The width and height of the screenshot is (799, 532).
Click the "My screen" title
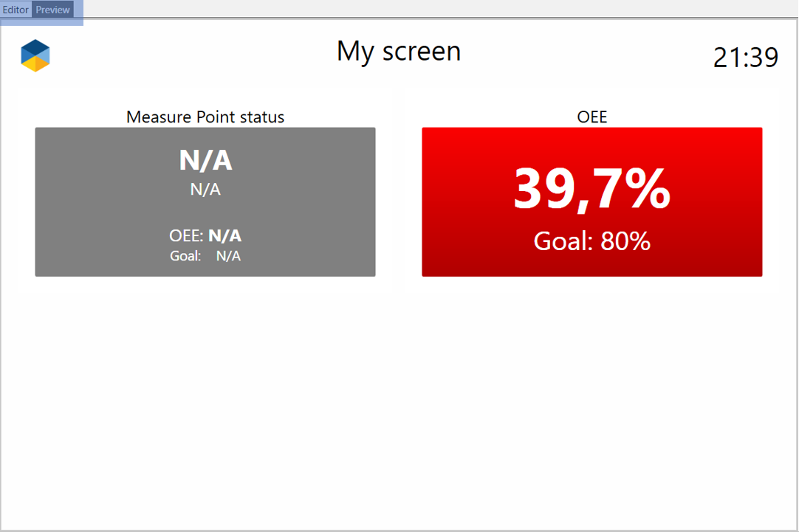399,52
